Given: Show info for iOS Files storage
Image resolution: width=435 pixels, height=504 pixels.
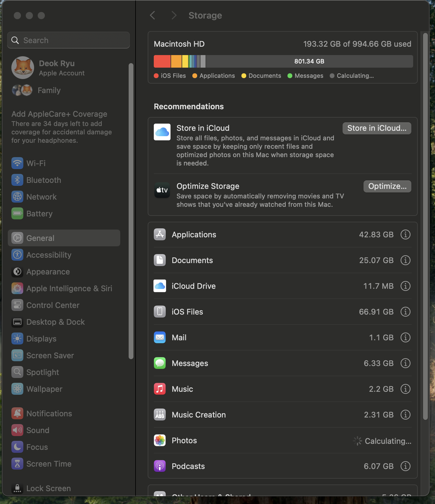Looking at the screenshot, I should 405,312.
